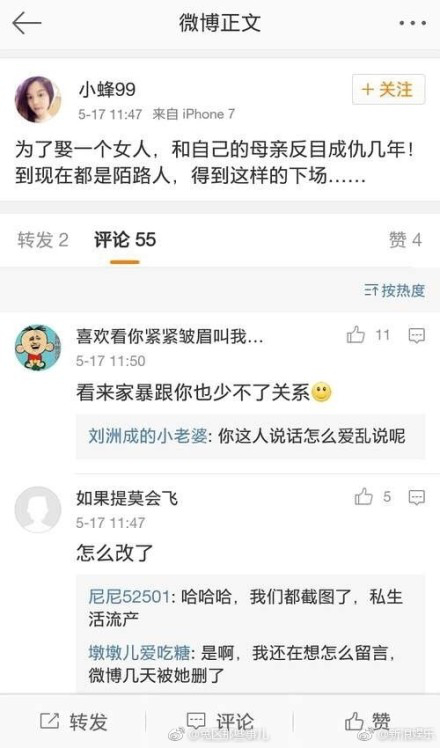View likes under the 赞 4 tab

pos(406,240)
